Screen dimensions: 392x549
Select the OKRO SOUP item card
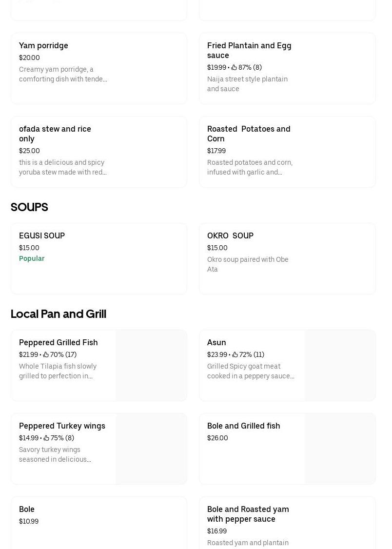[x=287, y=258]
